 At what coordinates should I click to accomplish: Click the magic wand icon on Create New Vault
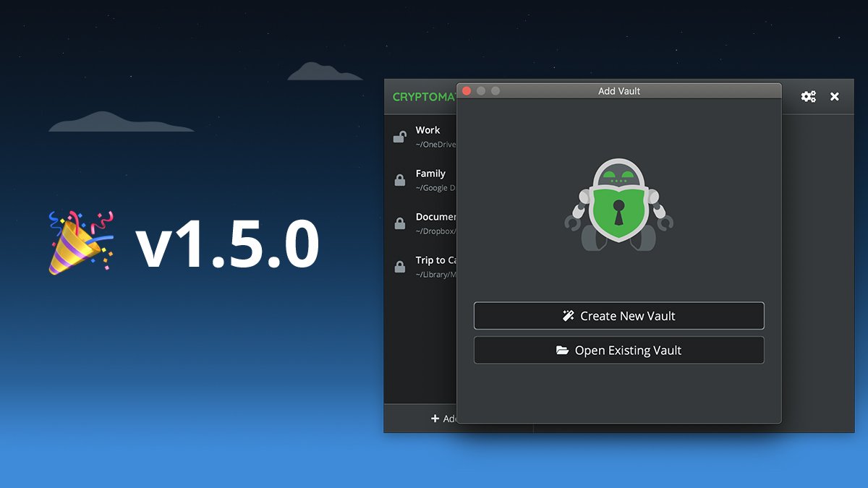pos(569,316)
